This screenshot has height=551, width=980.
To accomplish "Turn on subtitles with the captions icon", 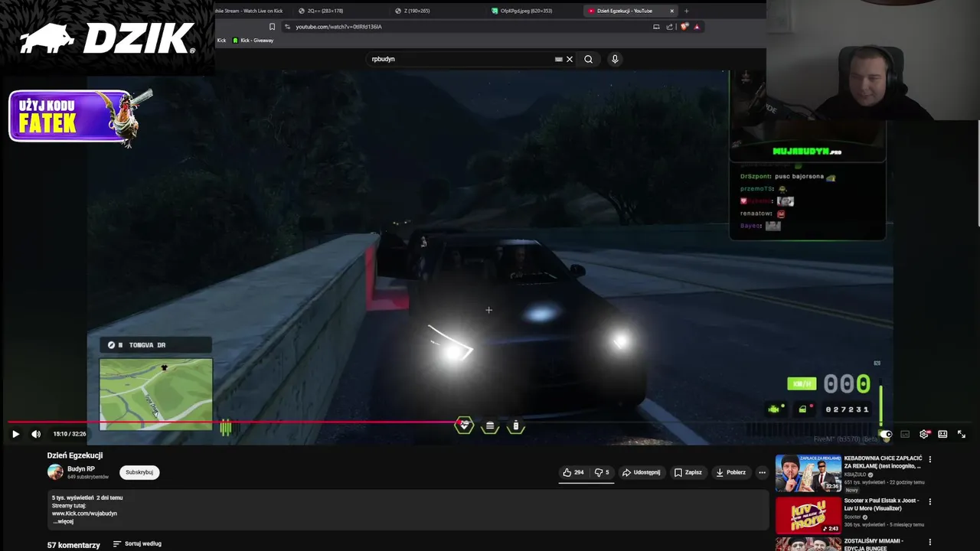I will (x=905, y=434).
